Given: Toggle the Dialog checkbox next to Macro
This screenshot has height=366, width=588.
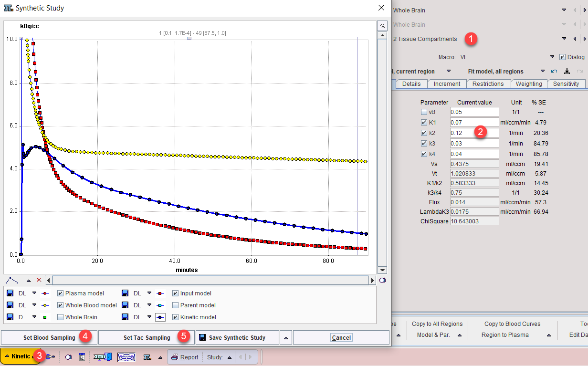Looking at the screenshot, I should pyautogui.click(x=562, y=57).
